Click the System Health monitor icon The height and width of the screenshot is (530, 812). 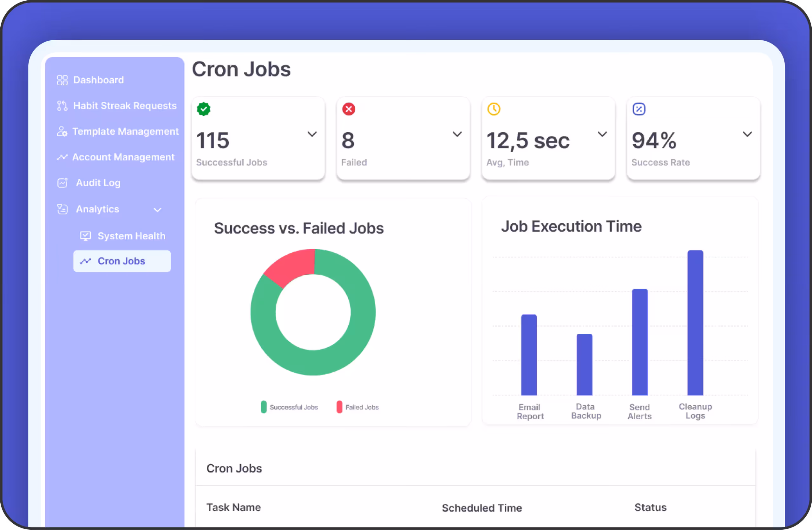pos(85,236)
